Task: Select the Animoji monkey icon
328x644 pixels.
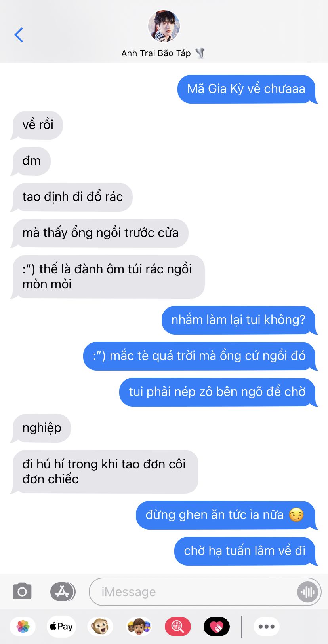Action: [x=100, y=627]
